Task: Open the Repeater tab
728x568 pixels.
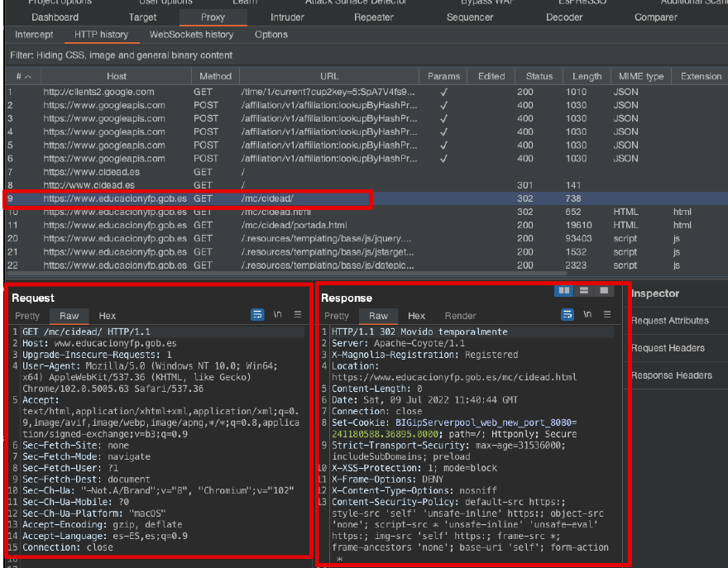Action: click(374, 17)
